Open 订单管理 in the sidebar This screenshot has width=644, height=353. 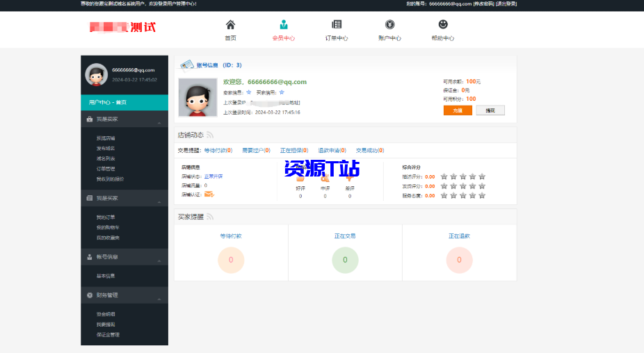click(x=106, y=169)
